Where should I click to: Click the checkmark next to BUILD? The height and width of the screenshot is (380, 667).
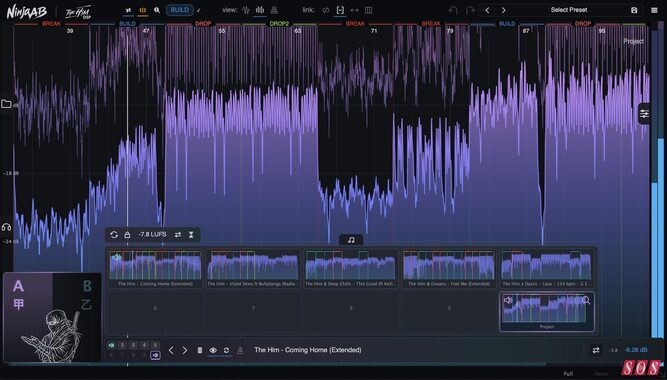pos(199,10)
